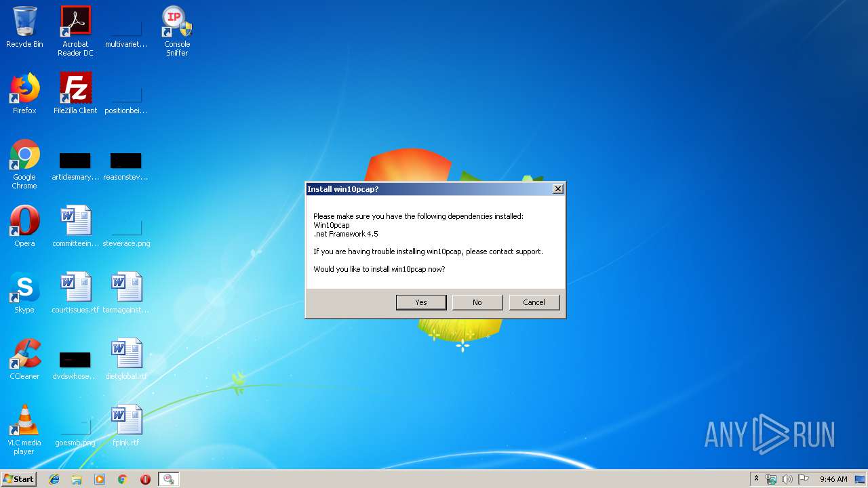Viewport: 868px width, 488px height.
Task: Open Windows Explorer from taskbar
Action: (77, 479)
